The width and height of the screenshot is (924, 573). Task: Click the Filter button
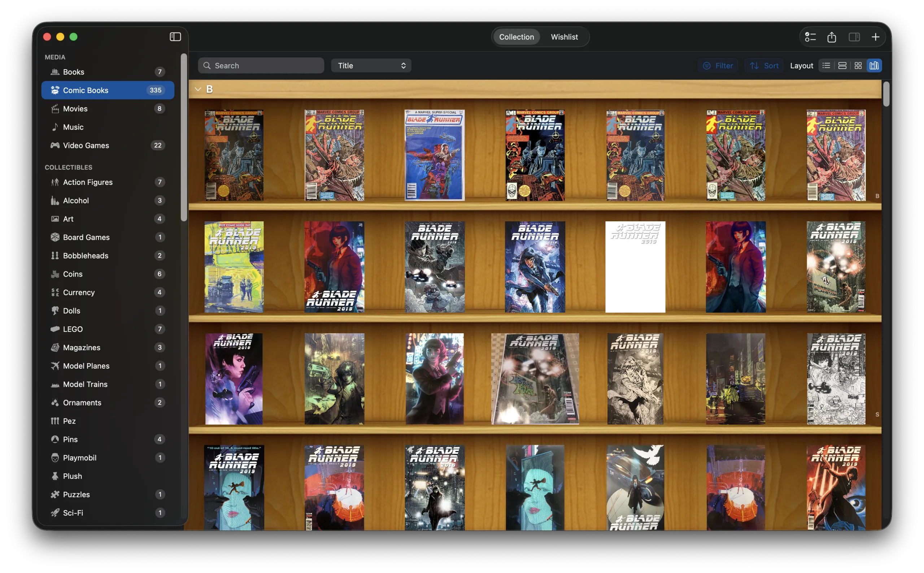718,66
